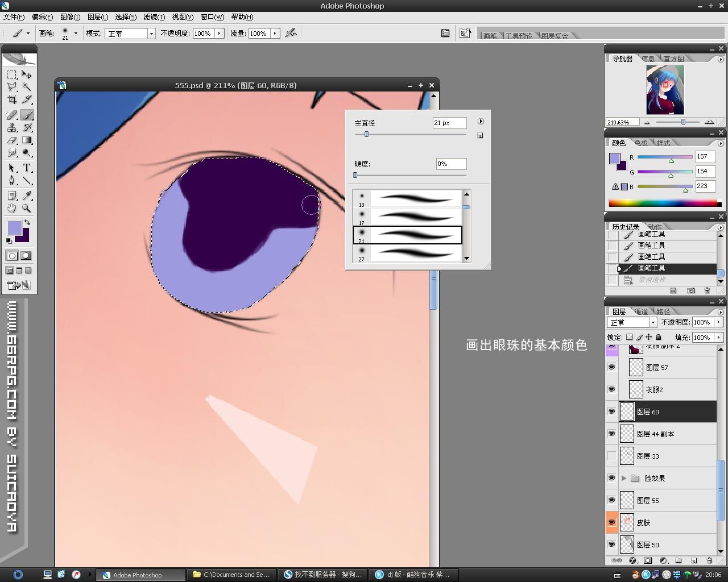Viewport: 728px width, 582px height.
Task: Select the Hand tool
Action: click(12, 208)
